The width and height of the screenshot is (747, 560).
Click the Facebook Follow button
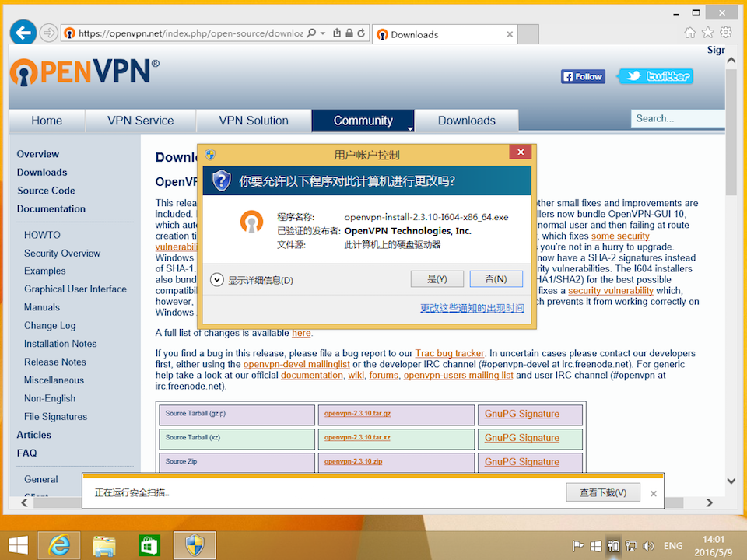[x=583, y=77]
